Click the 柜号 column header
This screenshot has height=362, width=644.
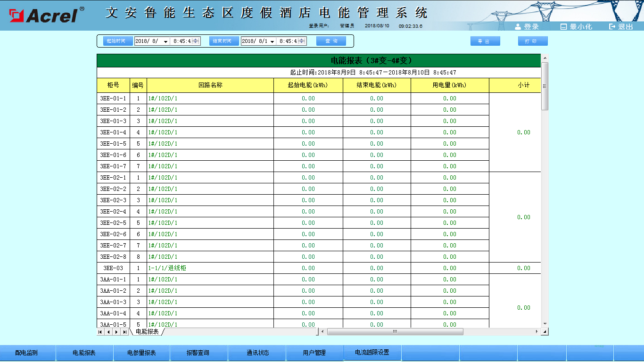pos(113,85)
